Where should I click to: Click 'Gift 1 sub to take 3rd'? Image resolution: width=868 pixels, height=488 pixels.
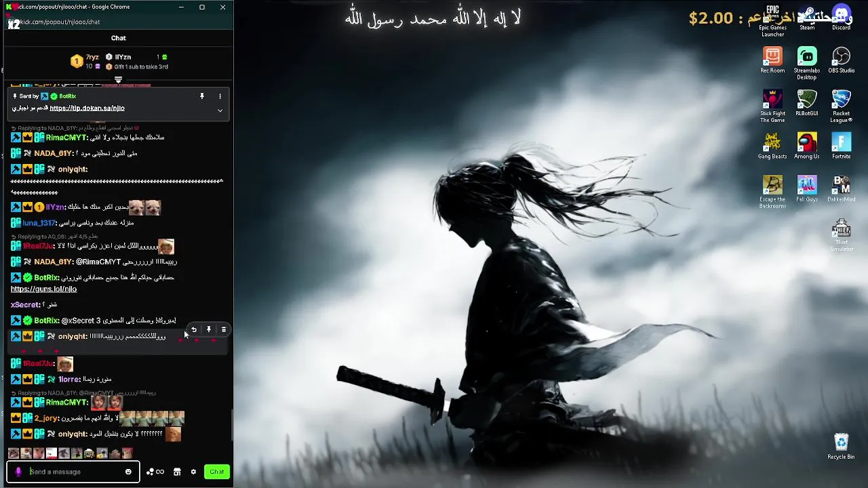[x=141, y=66]
